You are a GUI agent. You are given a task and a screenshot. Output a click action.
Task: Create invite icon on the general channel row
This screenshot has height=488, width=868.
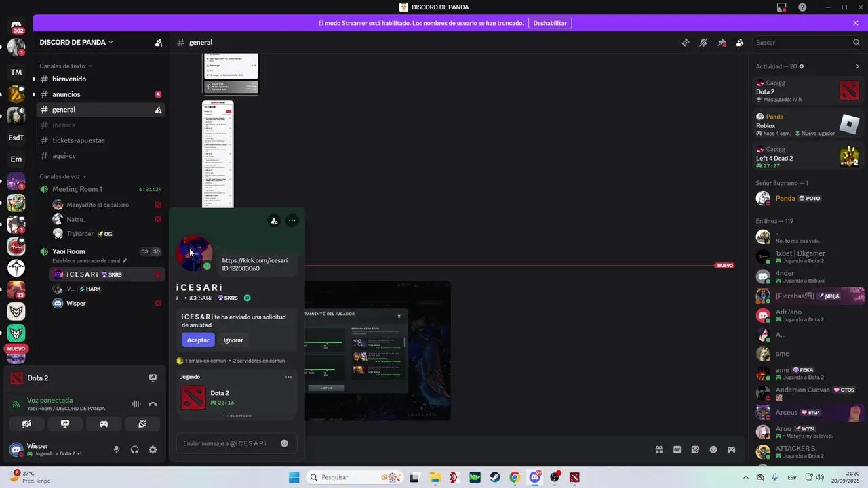click(x=158, y=110)
